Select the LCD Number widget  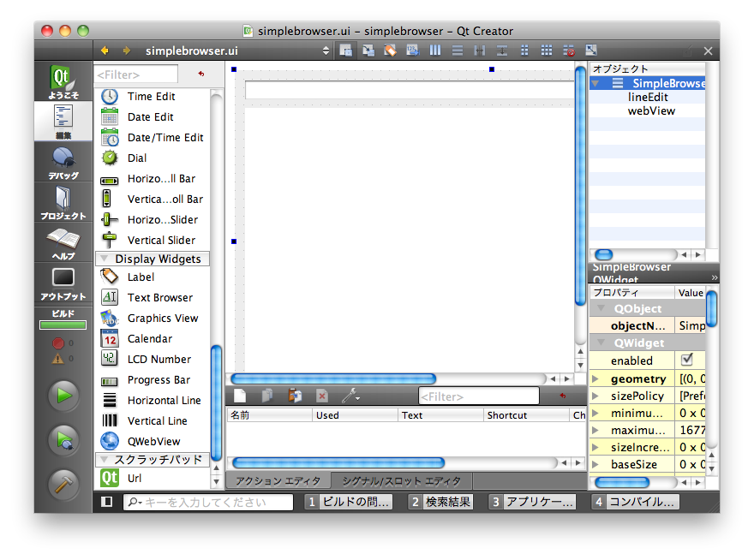click(x=159, y=360)
